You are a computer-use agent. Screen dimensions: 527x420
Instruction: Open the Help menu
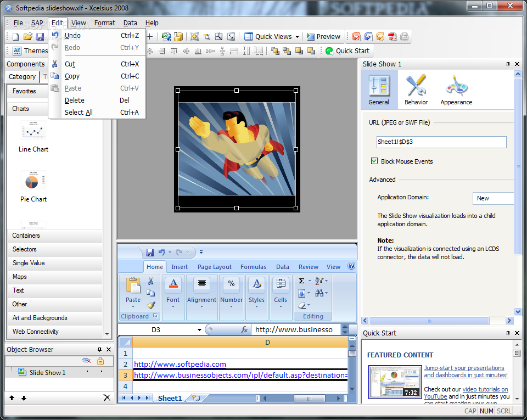point(152,23)
